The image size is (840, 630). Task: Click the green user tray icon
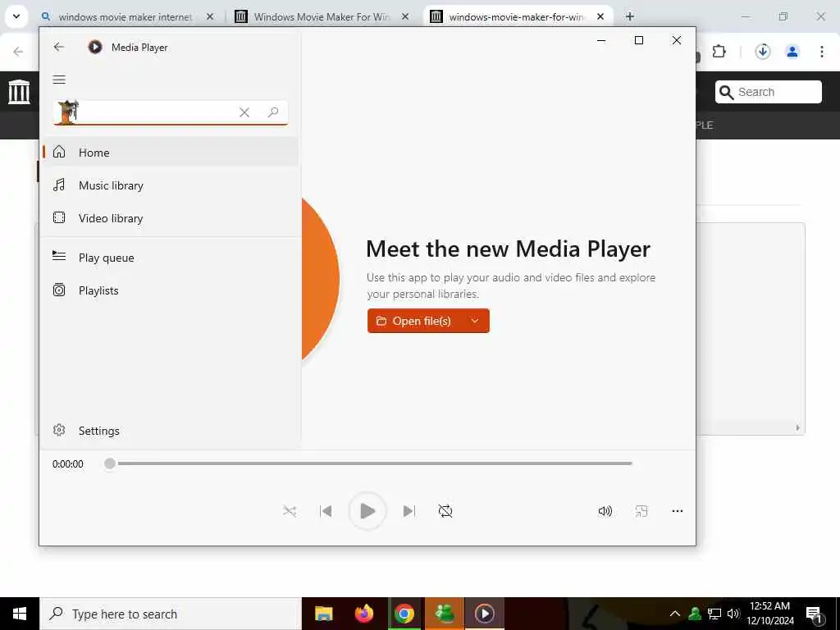coord(695,614)
